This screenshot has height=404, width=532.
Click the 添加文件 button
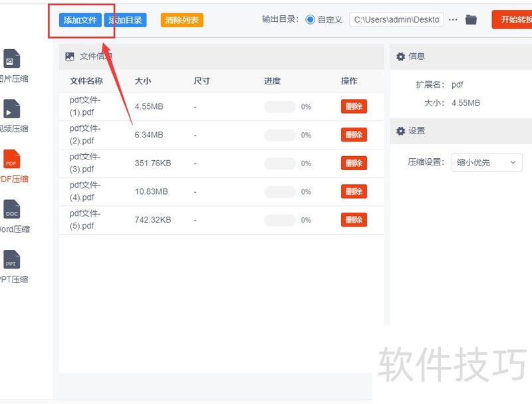[x=80, y=20]
